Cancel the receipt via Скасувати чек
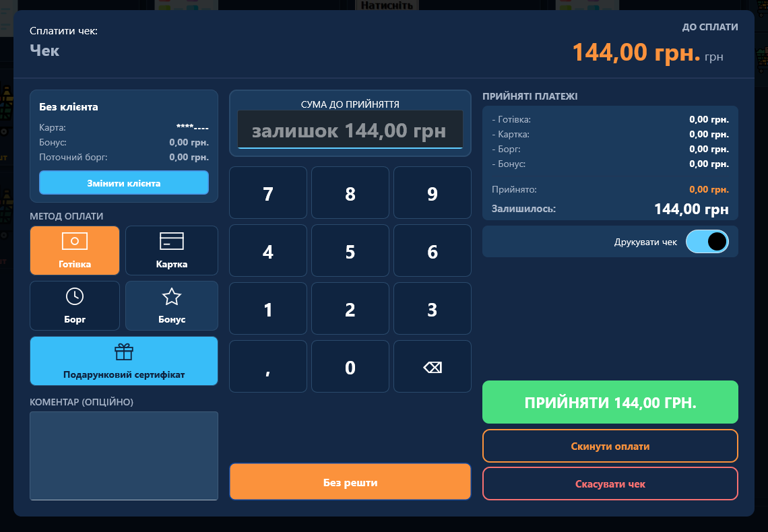Viewport: 768px width, 532px height. [610, 484]
